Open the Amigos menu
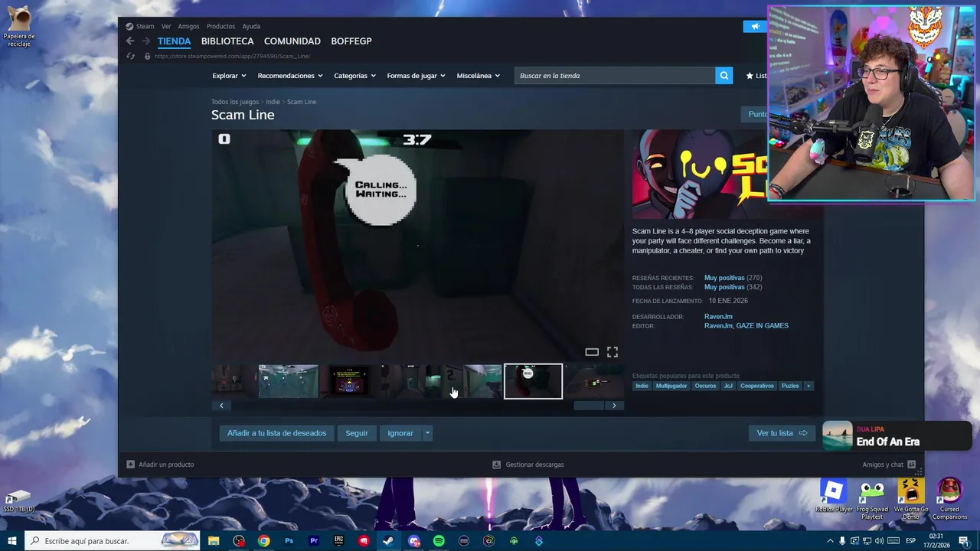Image resolution: width=980 pixels, height=551 pixels. (x=188, y=26)
